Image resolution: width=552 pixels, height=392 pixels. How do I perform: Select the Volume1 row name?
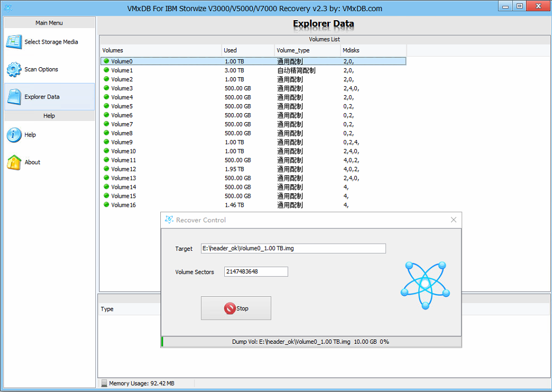tap(122, 71)
